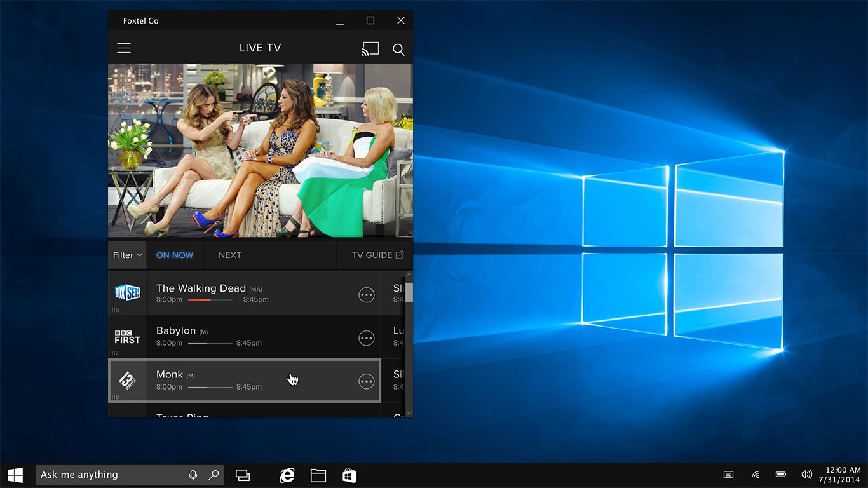Screen dimensions: 868x488
Task: Click the magnifier icon in taskbar search
Action: 214,475
